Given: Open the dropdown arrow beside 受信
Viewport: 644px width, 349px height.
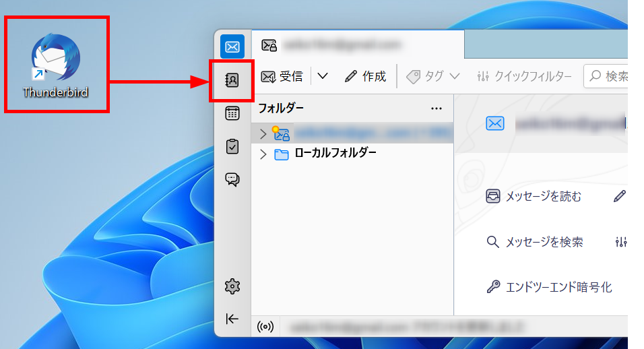Looking at the screenshot, I should [x=322, y=76].
